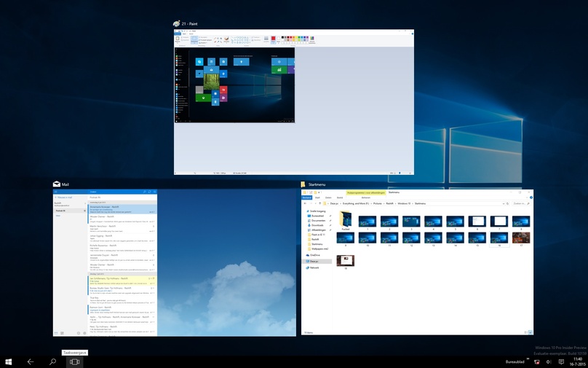Click Nieuwe e-mail in Mail
588x368 pixels.
(x=64, y=197)
